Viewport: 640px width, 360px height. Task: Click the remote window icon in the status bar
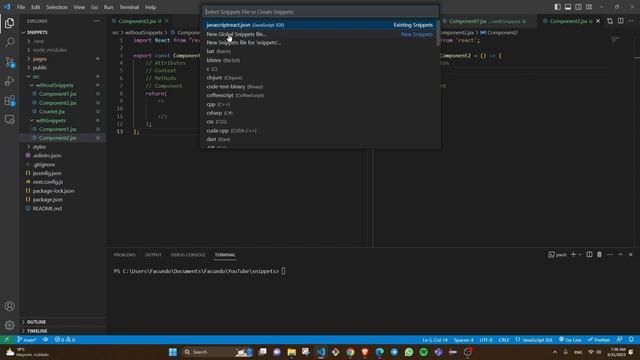(x=7, y=340)
